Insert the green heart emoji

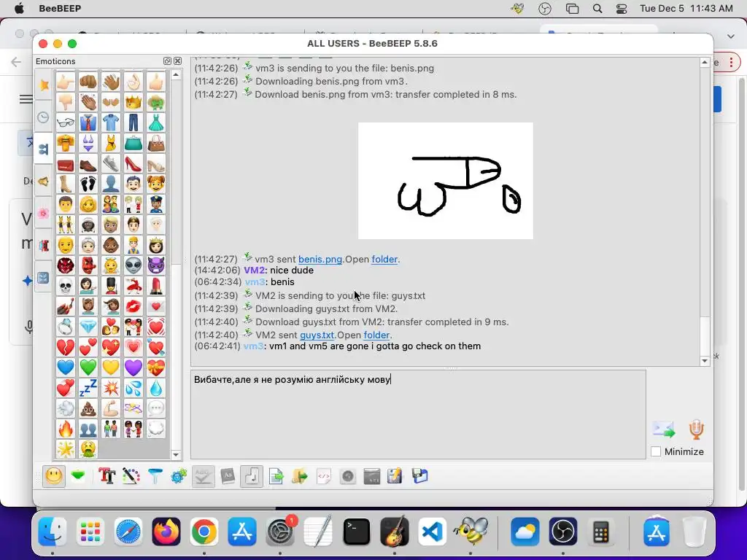(88, 367)
